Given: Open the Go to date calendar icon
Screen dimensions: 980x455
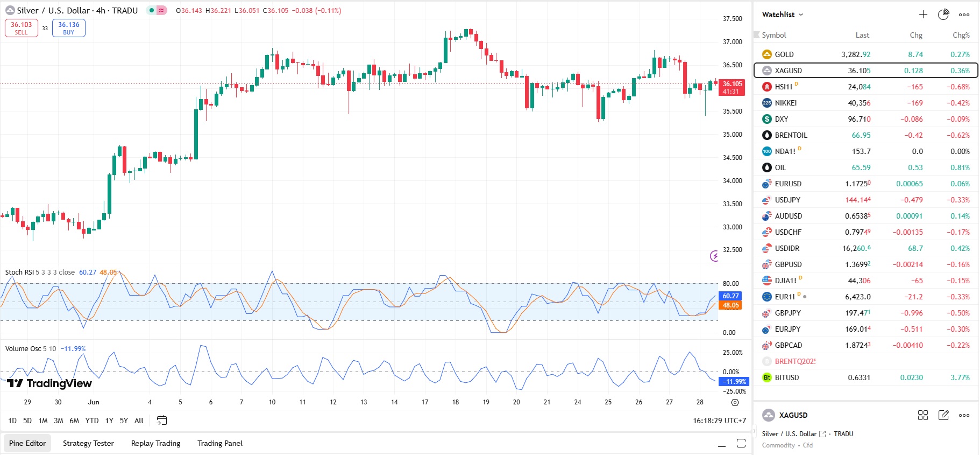Looking at the screenshot, I should pyautogui.click(x=161, y=421).
